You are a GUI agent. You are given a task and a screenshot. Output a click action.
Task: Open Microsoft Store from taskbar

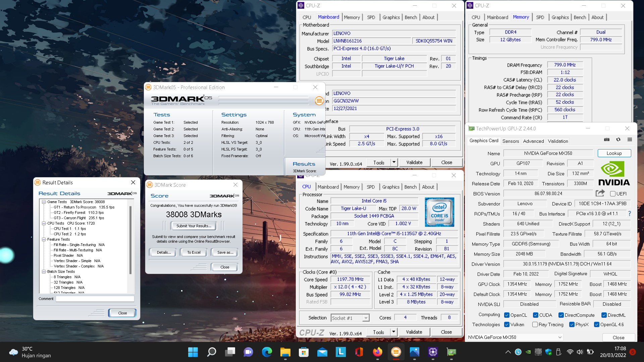click(304, 352)
